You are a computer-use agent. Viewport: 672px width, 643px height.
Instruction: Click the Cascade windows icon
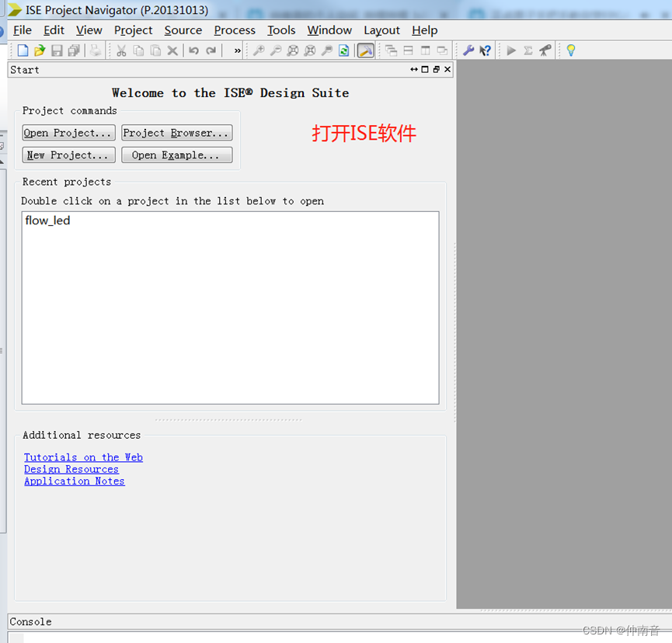click(392, 50)
